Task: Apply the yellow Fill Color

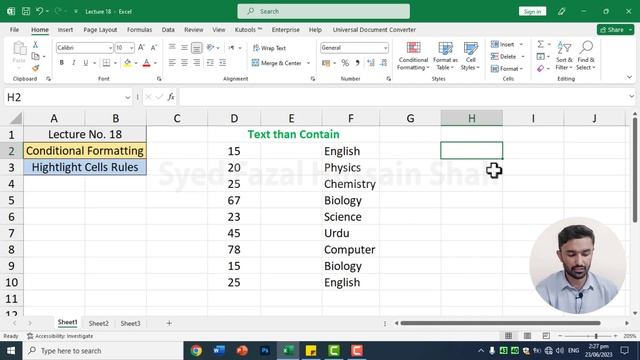Action: click(x=127, y=63)
